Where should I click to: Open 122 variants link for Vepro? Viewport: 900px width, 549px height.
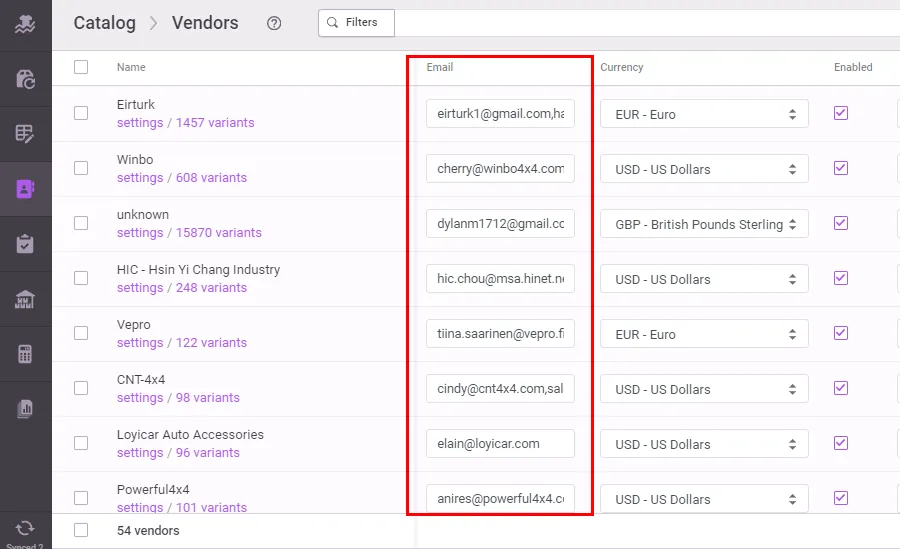pyautogui.click(x=211, y=343)
